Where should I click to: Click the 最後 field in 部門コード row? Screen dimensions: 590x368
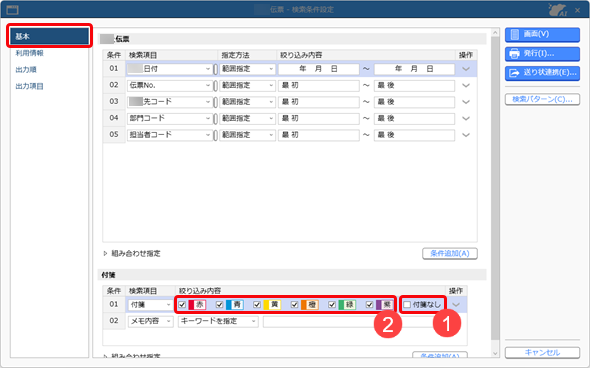(x=414, y=119)
